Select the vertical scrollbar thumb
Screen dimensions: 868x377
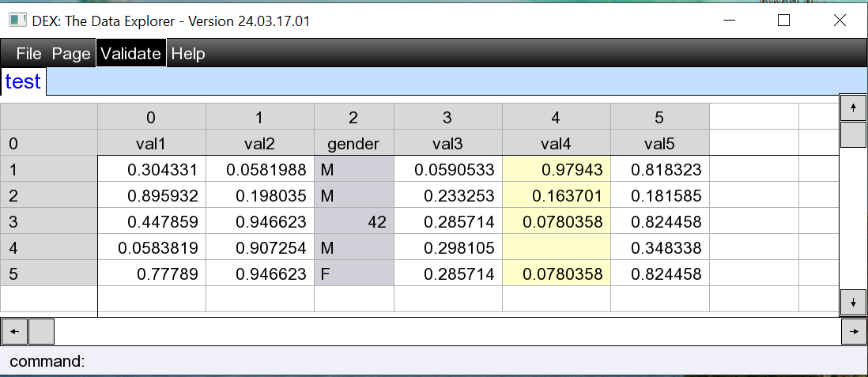click(853, 134)
